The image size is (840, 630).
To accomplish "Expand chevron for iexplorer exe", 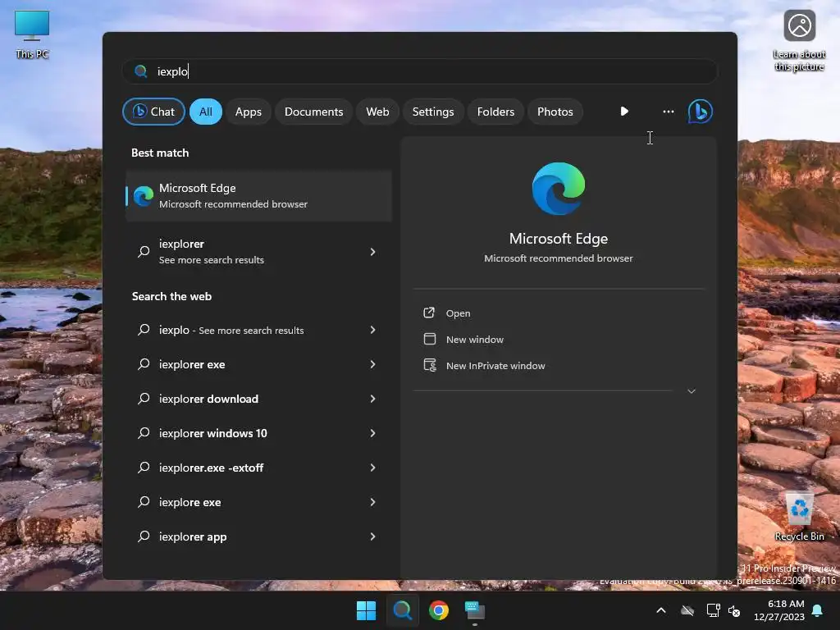I will [x=373, y=364].
